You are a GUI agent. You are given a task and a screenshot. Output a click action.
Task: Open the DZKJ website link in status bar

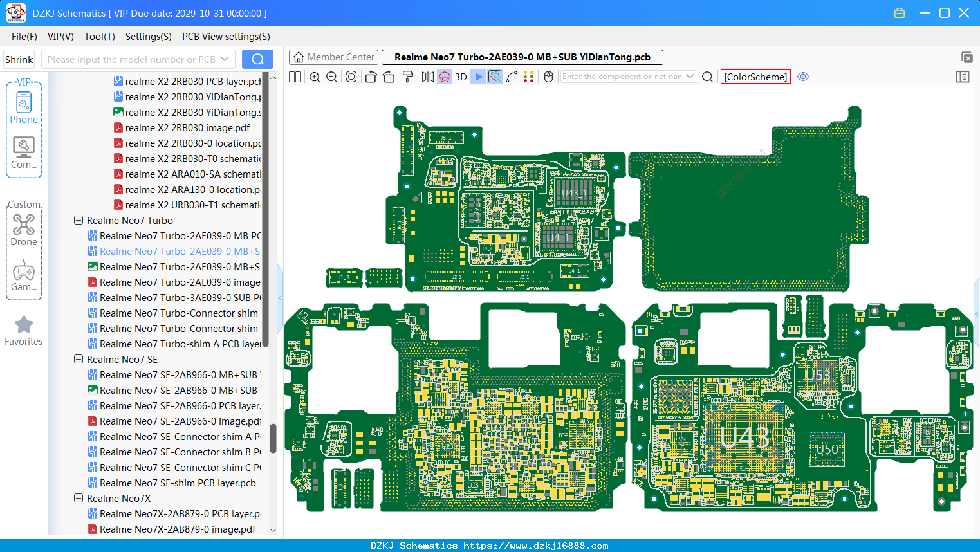tap(535, 546)
